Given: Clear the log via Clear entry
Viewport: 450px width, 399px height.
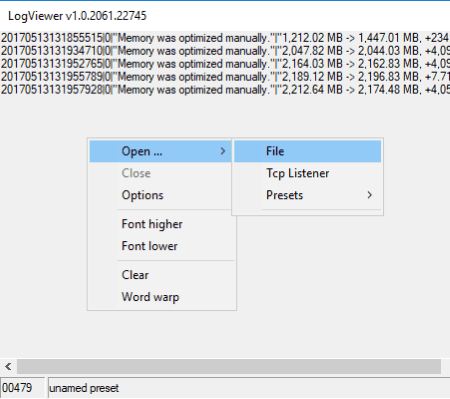Looking at the screenshot, I should [x=162, y=275].
